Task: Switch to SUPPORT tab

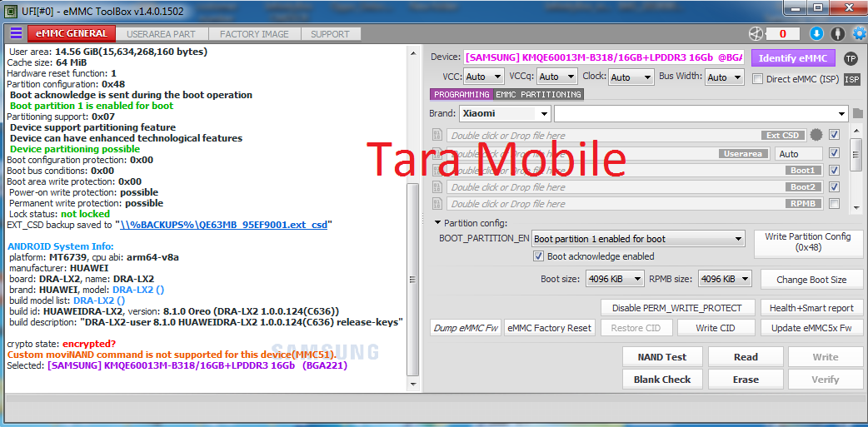Action: pos(330,34)
